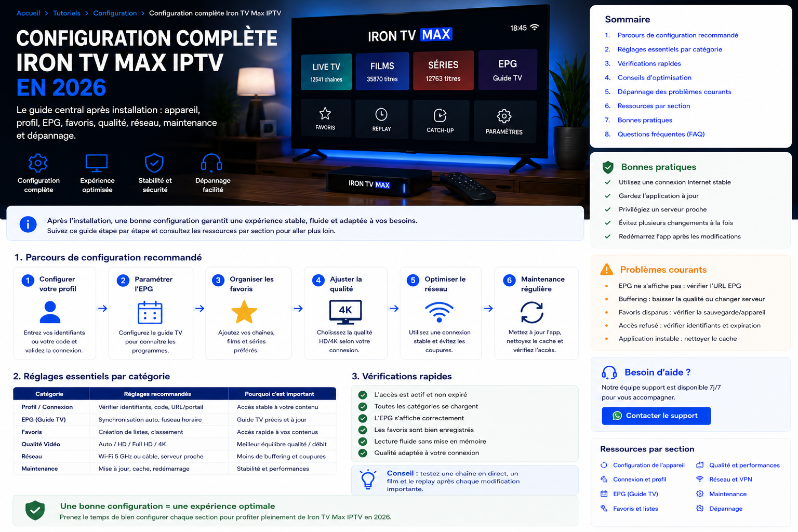Click the green shield icon in bottom banner
798x532 pixels.
[35, 511]
